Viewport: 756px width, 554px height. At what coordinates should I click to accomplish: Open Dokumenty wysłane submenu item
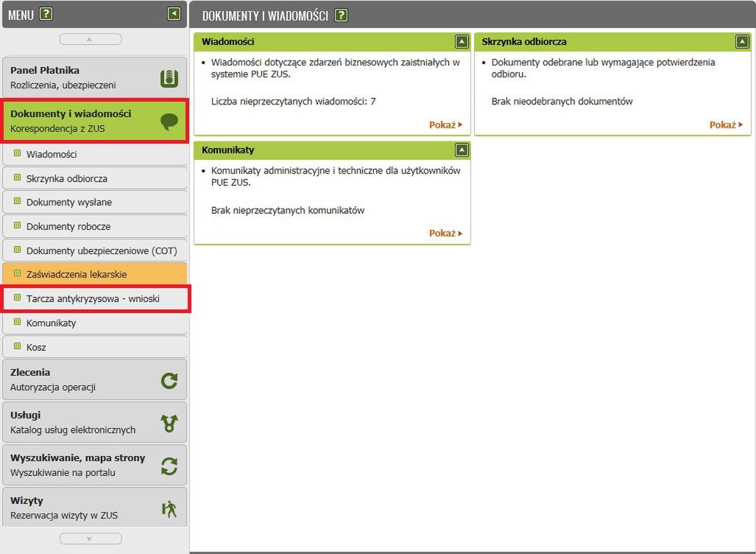[94, 202]
